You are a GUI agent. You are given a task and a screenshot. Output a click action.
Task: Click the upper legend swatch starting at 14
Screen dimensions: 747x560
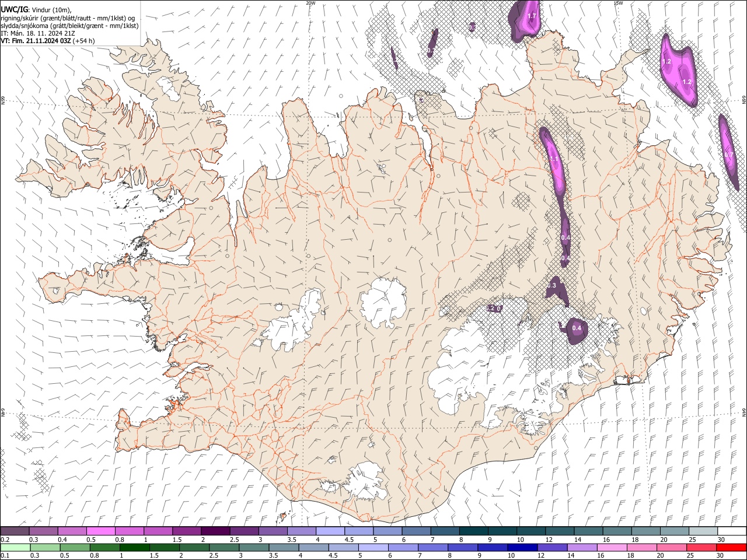[589, 531]
